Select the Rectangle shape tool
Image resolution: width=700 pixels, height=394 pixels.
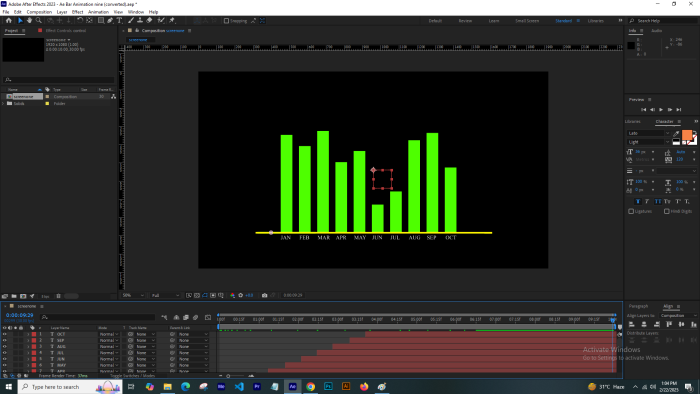click(x=101, y=21)
